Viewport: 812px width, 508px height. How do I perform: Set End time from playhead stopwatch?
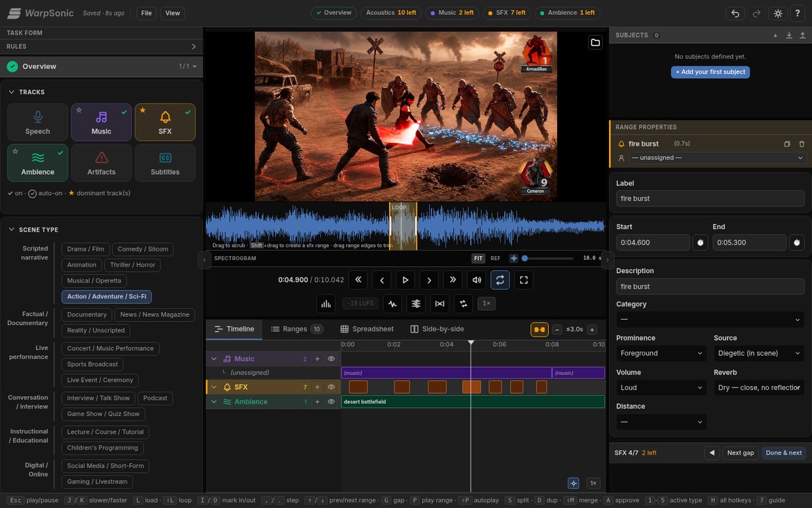pyautogui.click(x=797, y=242)
